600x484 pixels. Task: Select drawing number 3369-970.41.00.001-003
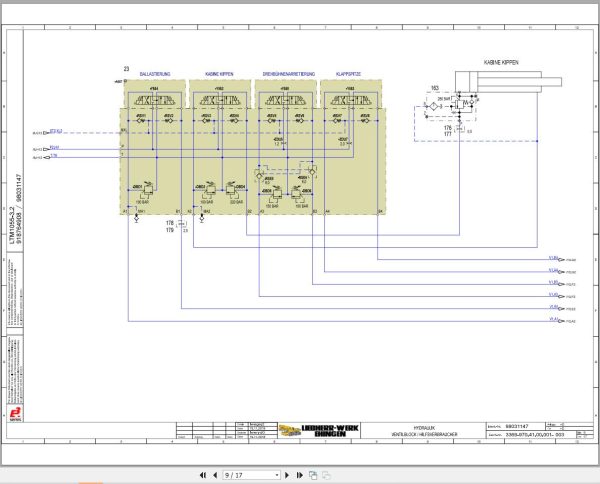pyautogui.click(x=535, y=435)
